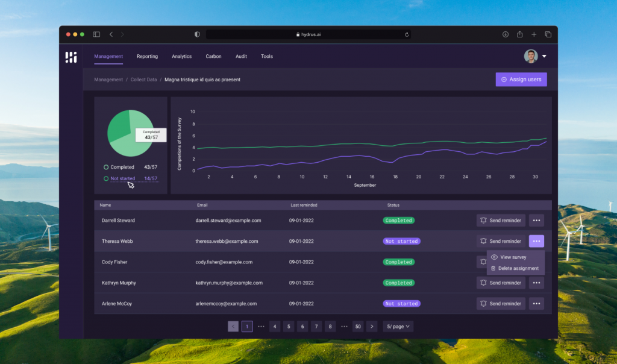The width and height of the screenshot is (617, 364).
Task: Click the Assign users button
Action: pyautogui.click(x=521, y=80)
